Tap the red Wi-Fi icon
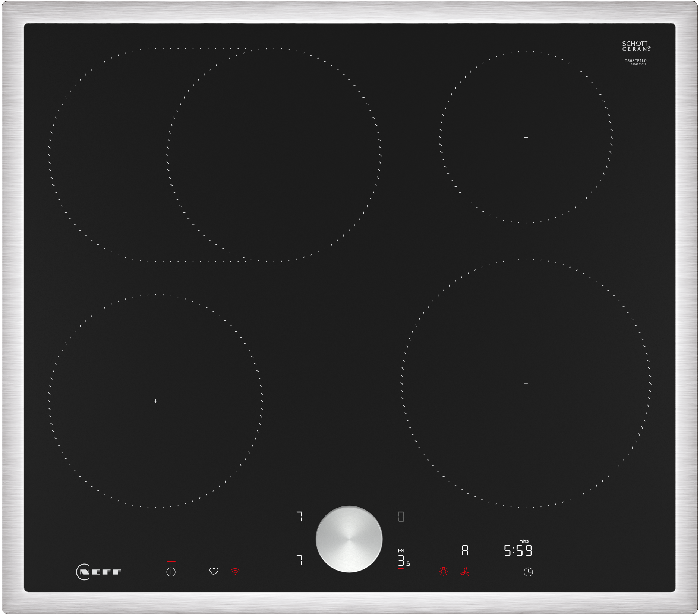Viewport: 700px width, 616px height. pos(235,571)
